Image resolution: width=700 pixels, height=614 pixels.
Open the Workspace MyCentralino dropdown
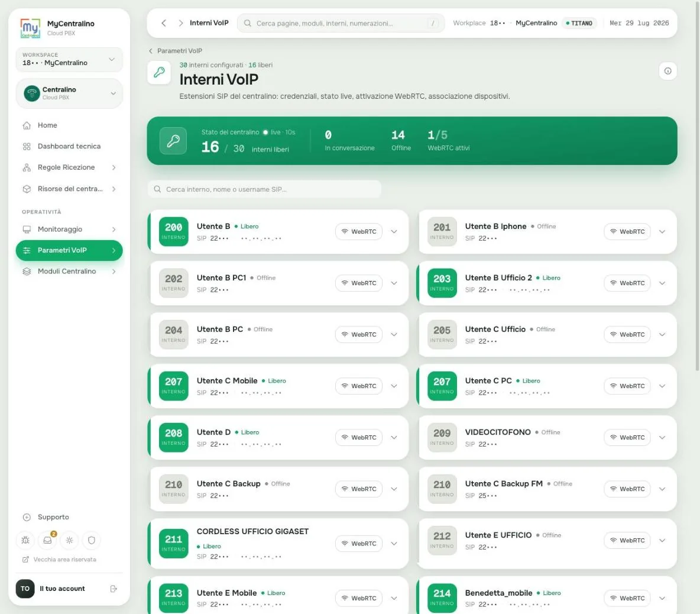69,59
